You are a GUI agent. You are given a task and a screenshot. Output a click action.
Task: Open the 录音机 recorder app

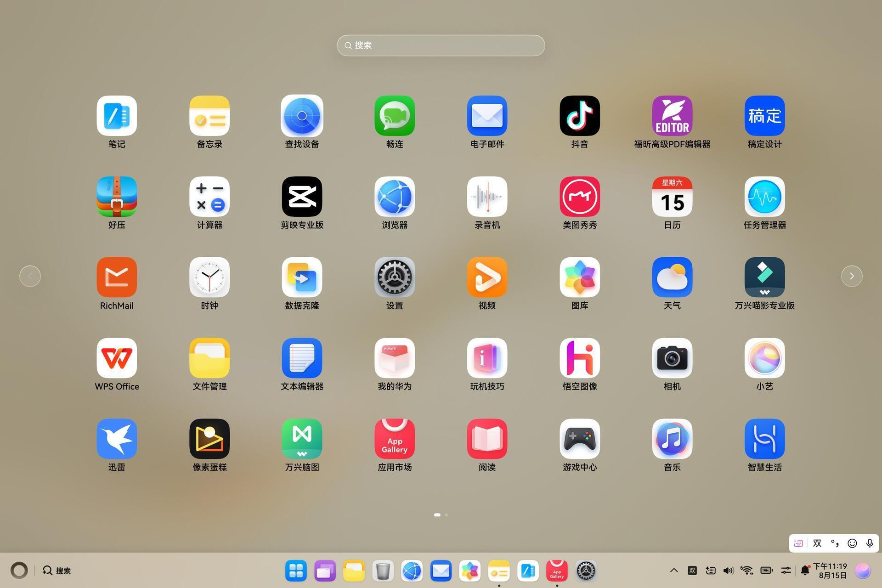point(487,197)
